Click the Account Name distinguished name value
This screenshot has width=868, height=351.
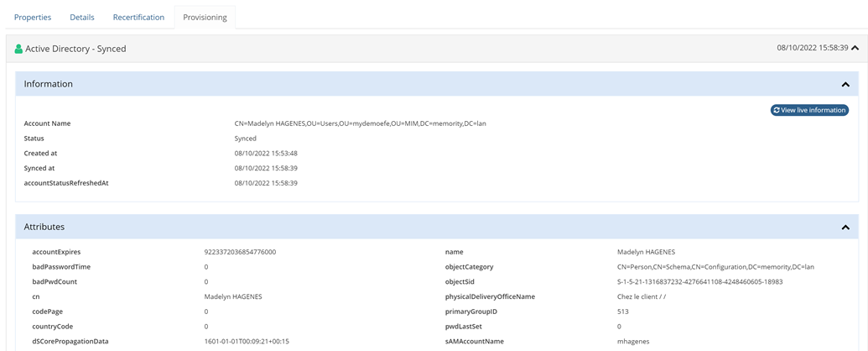click(361, 123)
